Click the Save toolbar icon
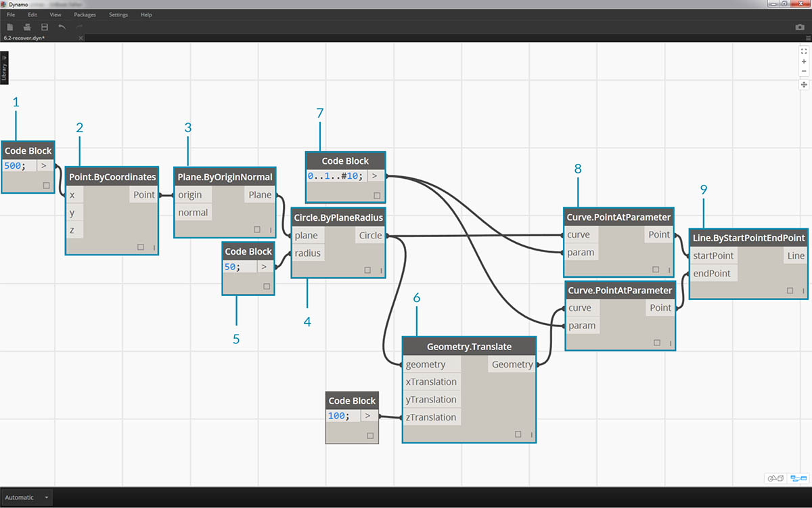 pyautogui.click(x=45, y=27)
